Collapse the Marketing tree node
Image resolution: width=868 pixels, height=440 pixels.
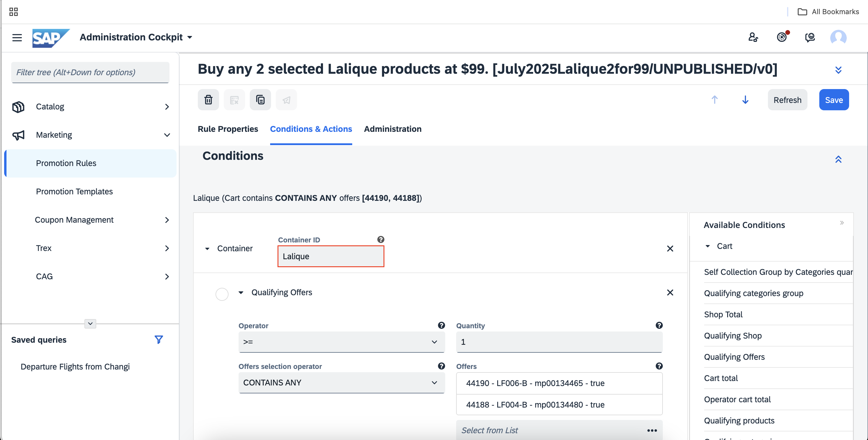(167, 135)
